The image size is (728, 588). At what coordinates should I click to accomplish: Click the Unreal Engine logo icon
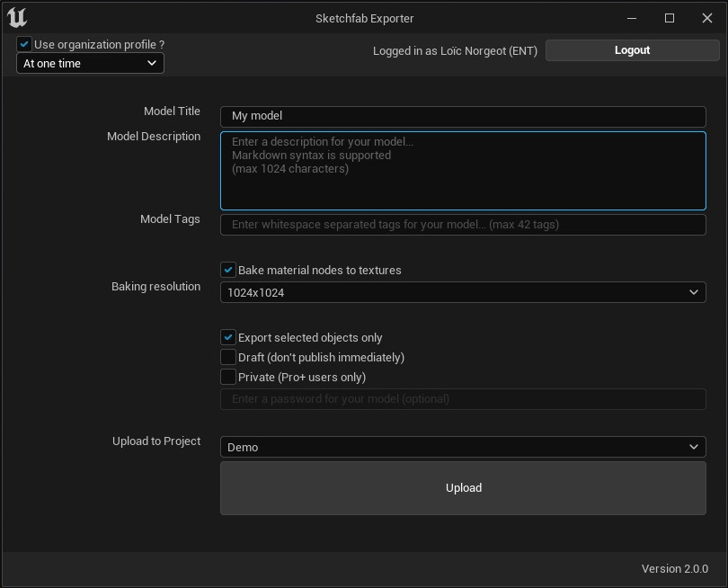click(x=17, y=18)
